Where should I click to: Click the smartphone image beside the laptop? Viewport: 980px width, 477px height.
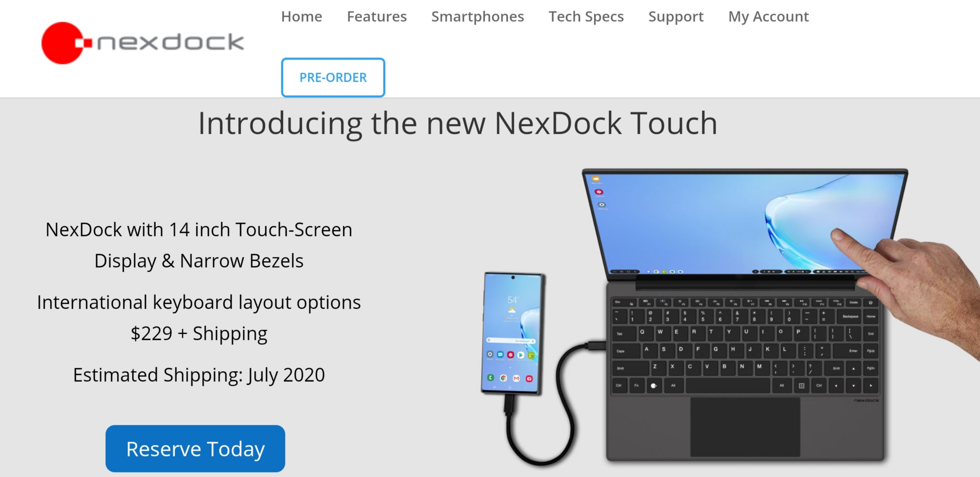point(513,333)
